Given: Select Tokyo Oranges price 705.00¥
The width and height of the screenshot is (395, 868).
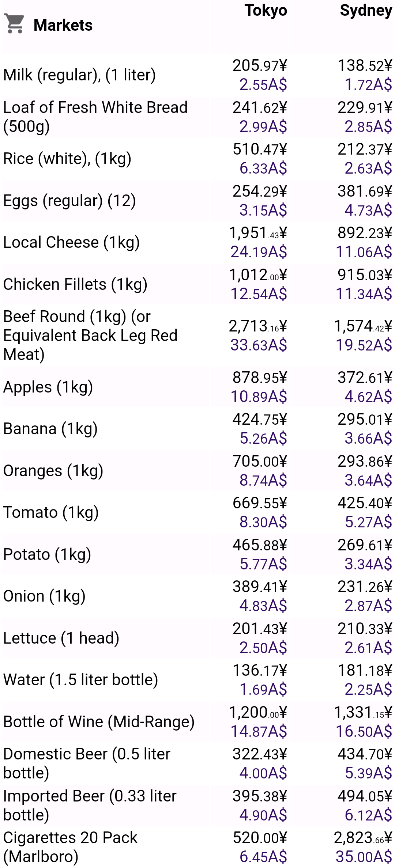Looking at the screenshot, I should pos(260,461).
